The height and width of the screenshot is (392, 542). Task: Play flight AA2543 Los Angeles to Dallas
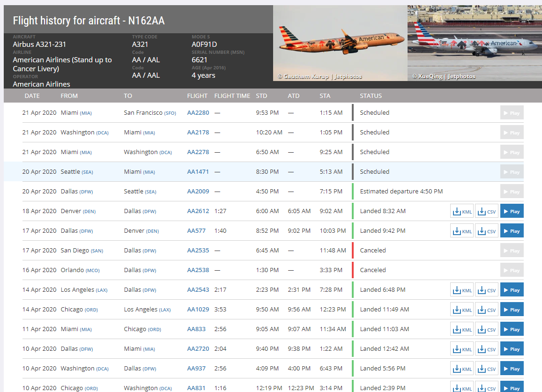click(x=512, y=290)
